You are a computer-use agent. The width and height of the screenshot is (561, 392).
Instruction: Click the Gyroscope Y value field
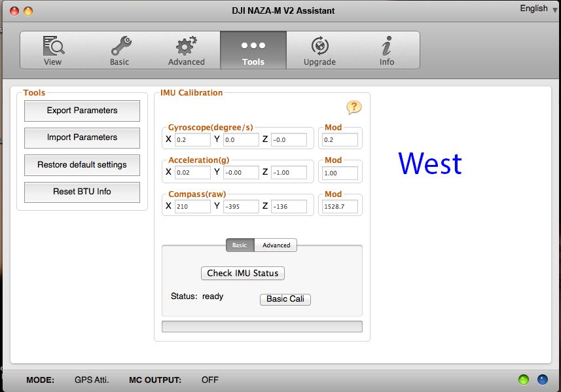pyautogui.click(x=241, y=140)
